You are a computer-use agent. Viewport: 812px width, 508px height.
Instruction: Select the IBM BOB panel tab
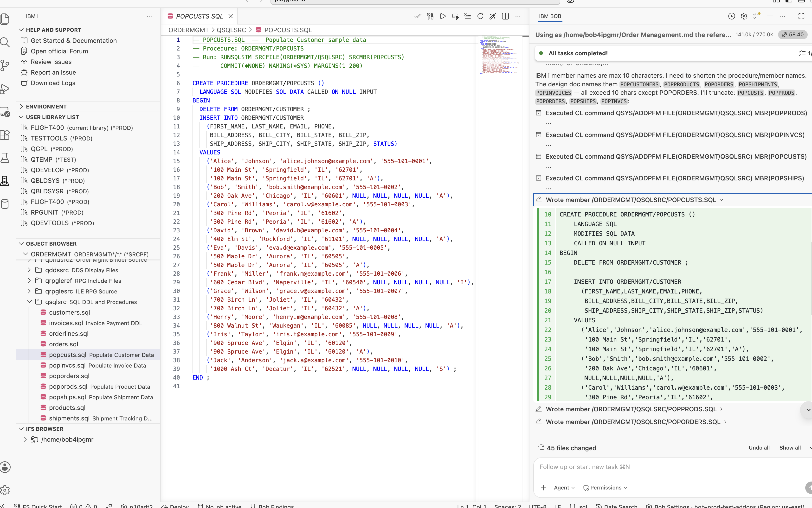pyautogui.click(x=550, y=16)
